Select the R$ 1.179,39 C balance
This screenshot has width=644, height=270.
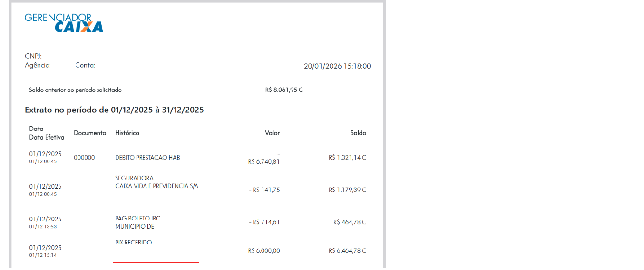point(347,190)
